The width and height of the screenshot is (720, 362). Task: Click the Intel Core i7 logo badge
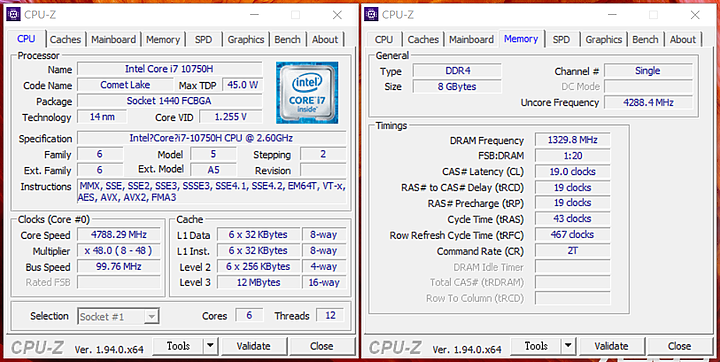click(x=307, y=93)
